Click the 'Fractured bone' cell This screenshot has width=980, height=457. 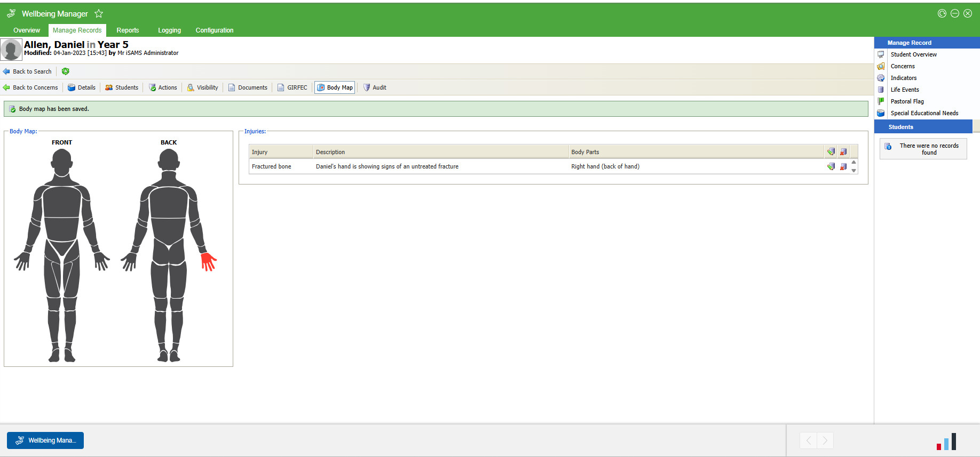281,166
